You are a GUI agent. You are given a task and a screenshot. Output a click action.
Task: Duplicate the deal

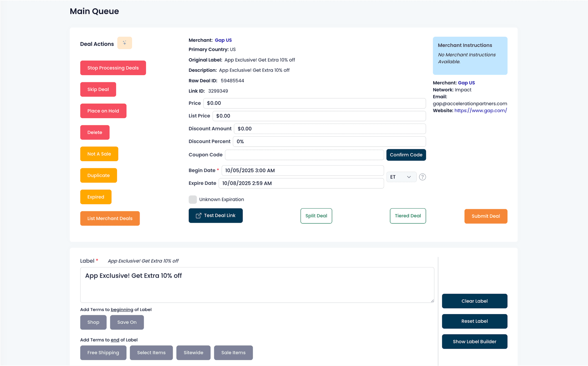98,176
